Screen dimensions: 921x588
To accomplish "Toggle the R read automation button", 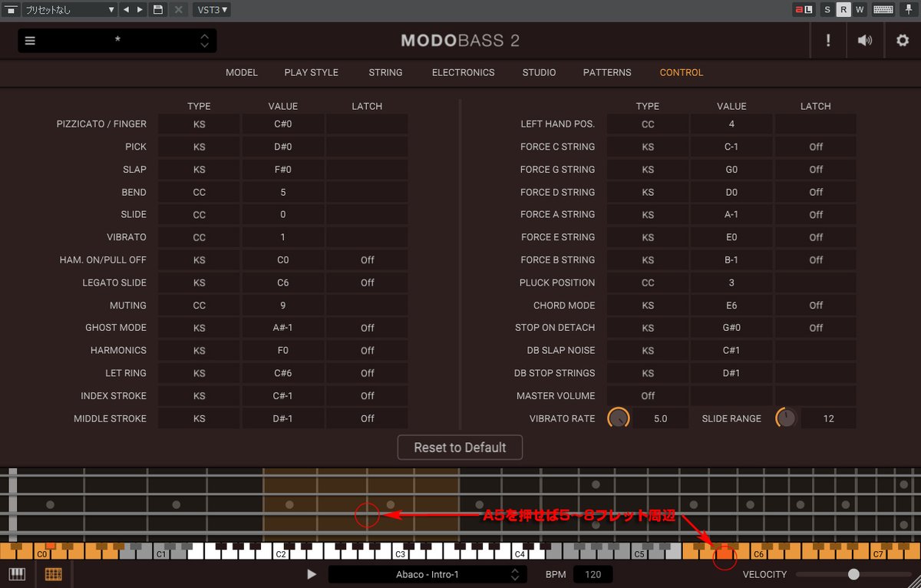I will 843,9.
